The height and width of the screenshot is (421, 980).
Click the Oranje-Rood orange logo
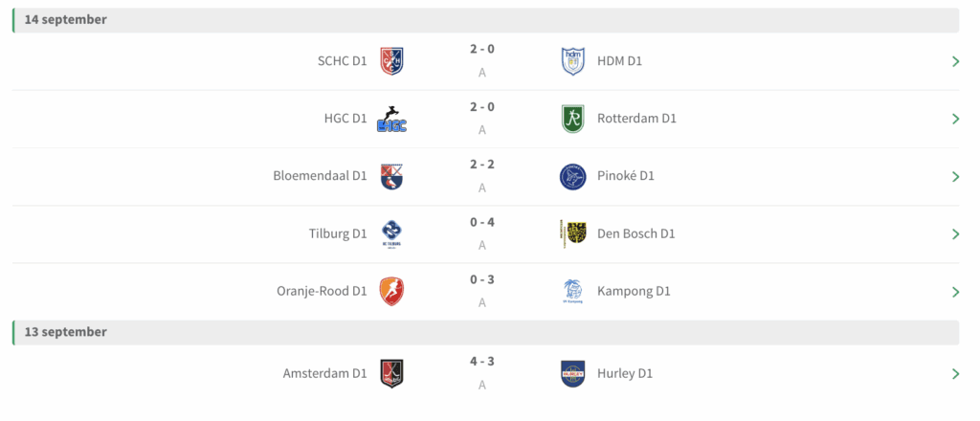pos(391,291)
